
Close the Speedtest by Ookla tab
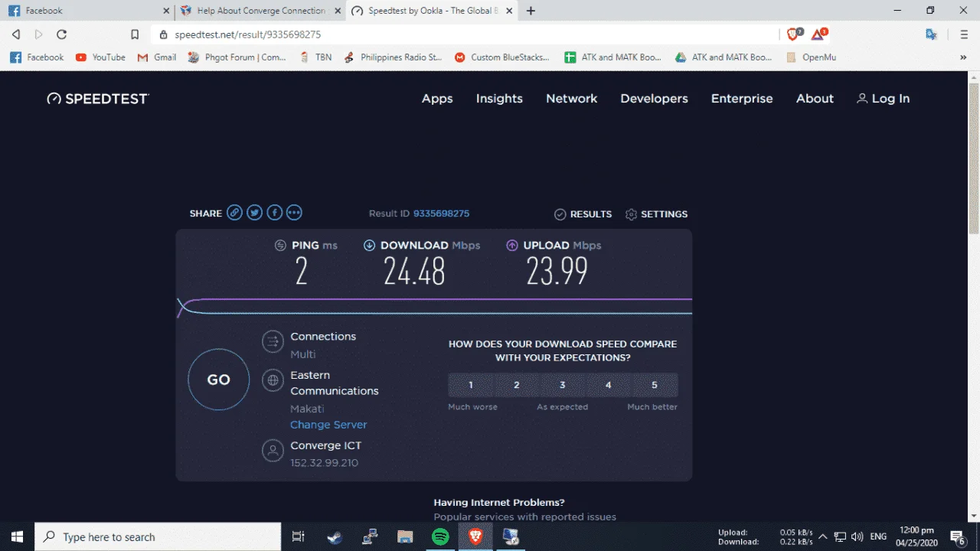[x=510, y=11]
